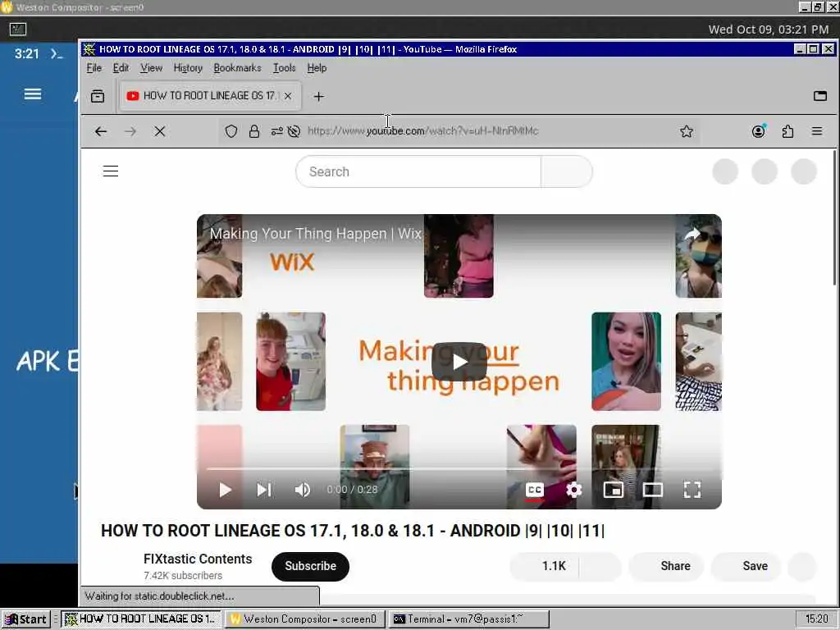
Task: Click the taskbar clock showing 15:20
Action: pyautogui.click(x=816, y=619)
